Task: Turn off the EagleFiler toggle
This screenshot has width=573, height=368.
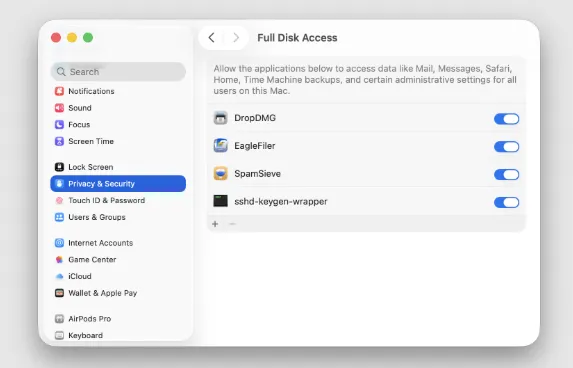Action: tap(506, 147)
